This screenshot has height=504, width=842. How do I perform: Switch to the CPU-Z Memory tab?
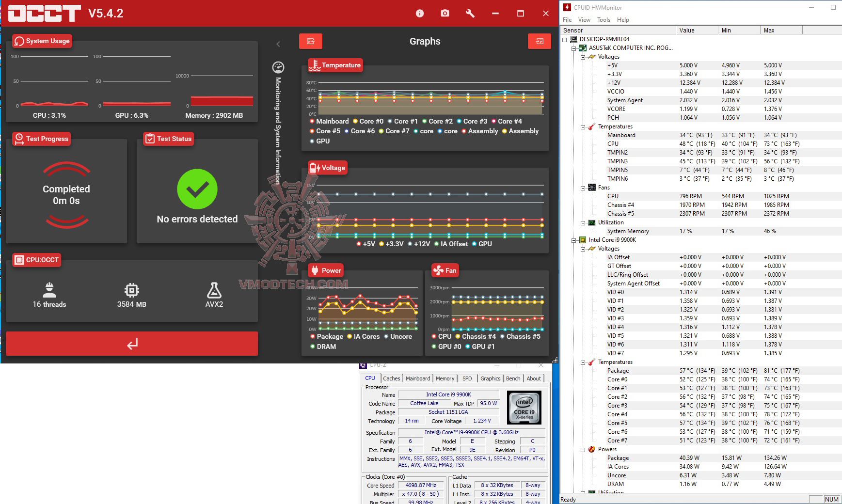click(445, 378)
